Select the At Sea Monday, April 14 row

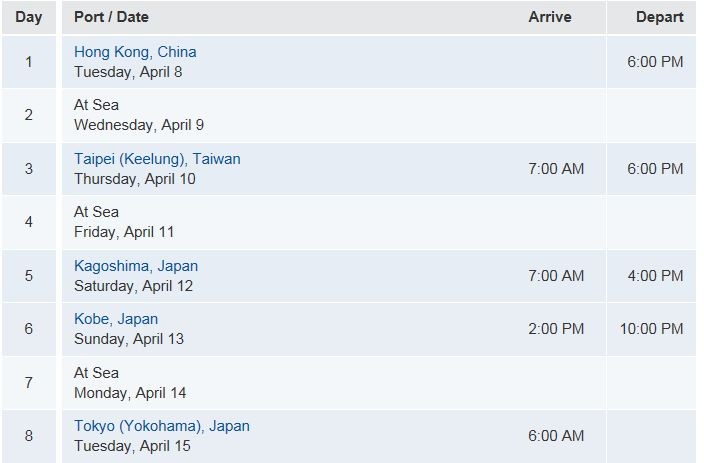pos(349,383)
